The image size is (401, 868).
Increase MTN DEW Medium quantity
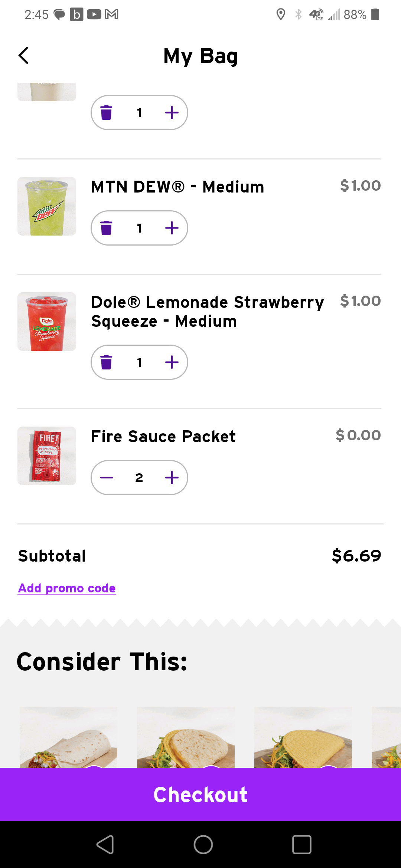[172, 228]
